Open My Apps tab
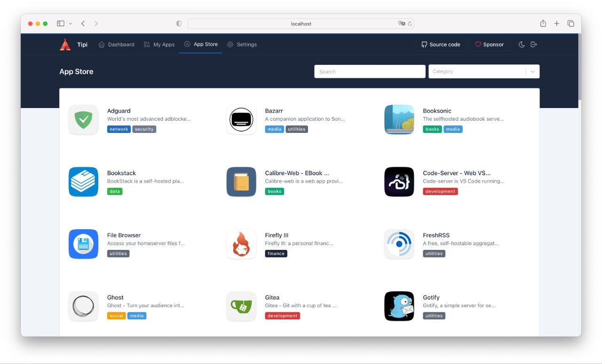Viewport: 602px width, 364px height. [159, 45]
